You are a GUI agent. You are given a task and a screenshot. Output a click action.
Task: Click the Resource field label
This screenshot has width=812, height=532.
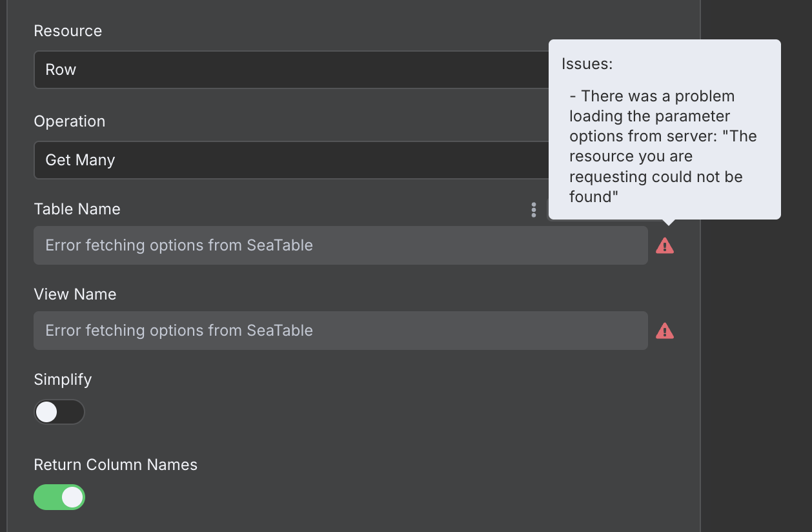(x=68, y=31)
